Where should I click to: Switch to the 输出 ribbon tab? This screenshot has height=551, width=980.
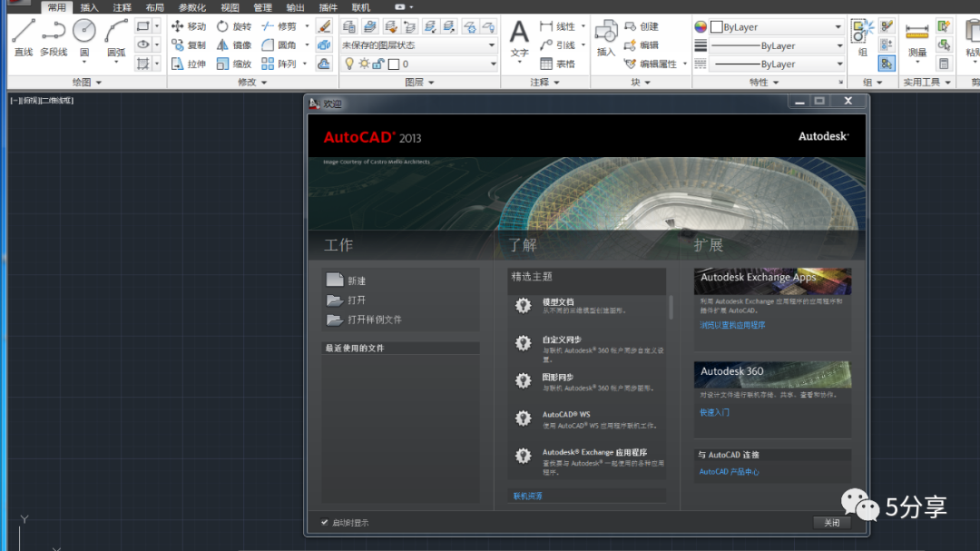[295, 7]
